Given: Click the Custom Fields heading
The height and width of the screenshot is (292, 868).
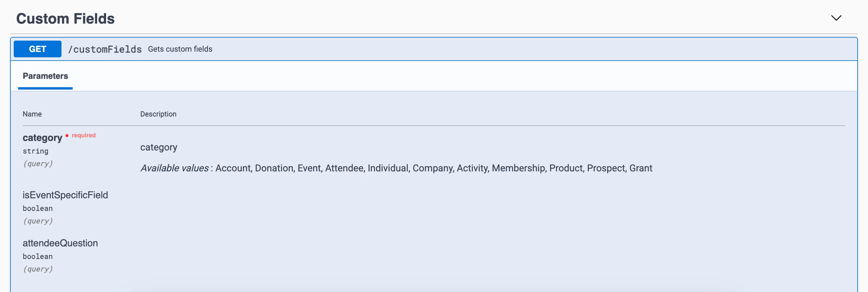Looking at the screenshot, I should coord(65,19).
